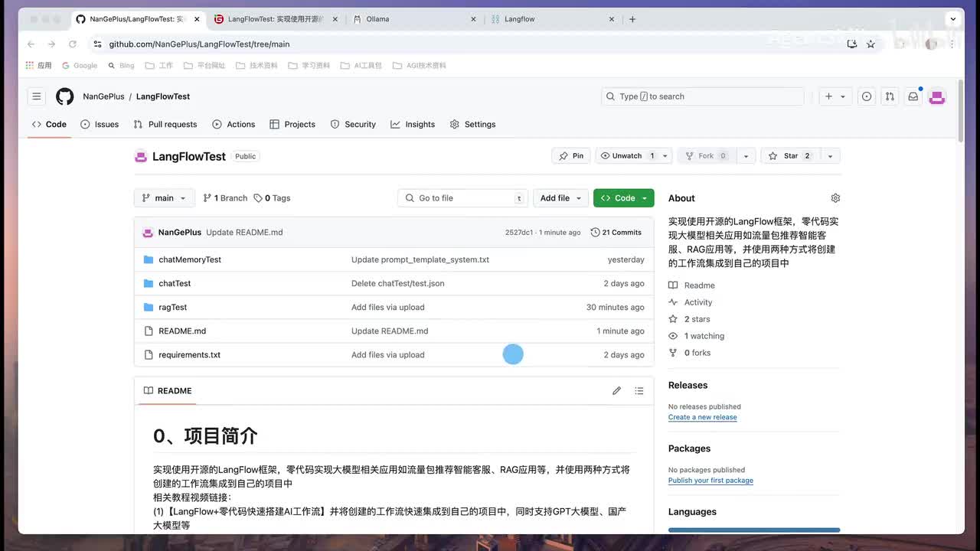This screenshot has width=980, height=551.
Task: Bookmark the page with star icon
Action: click(x=871, y=44)
